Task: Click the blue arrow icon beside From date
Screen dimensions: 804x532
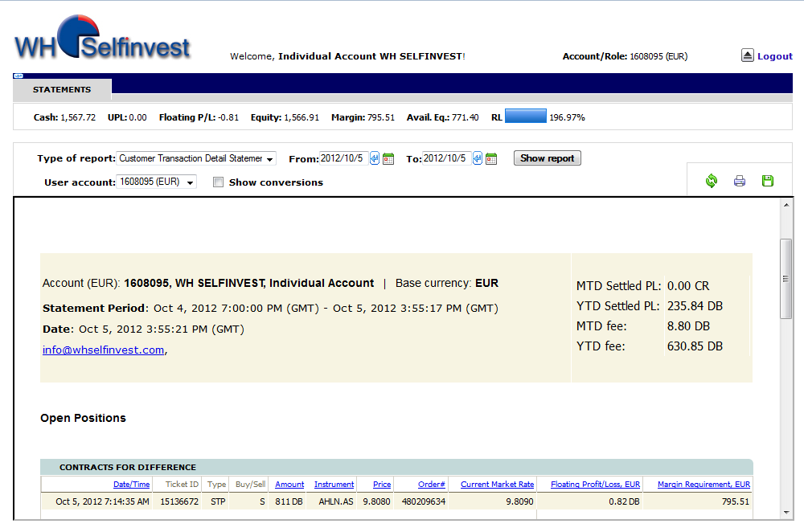Action: coord(375,158)
